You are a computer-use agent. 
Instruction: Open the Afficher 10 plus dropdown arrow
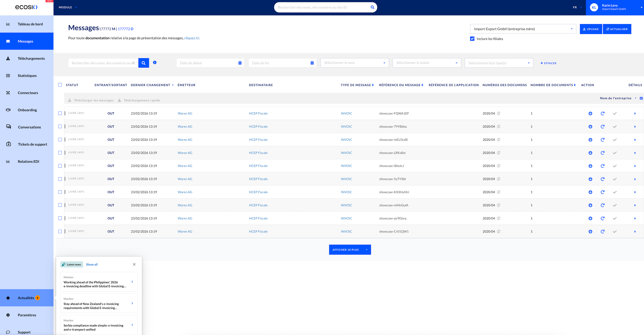click(366, 250)
